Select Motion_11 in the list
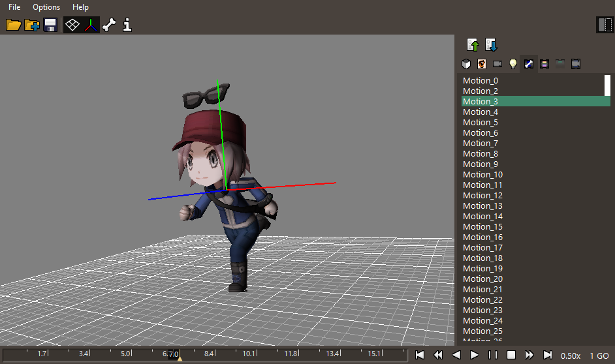The height and width of the screenshot is (364, 615). point(536,185)
